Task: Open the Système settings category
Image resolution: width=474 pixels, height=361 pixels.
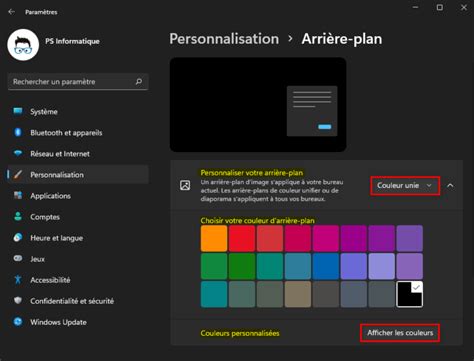Action: 78,112
